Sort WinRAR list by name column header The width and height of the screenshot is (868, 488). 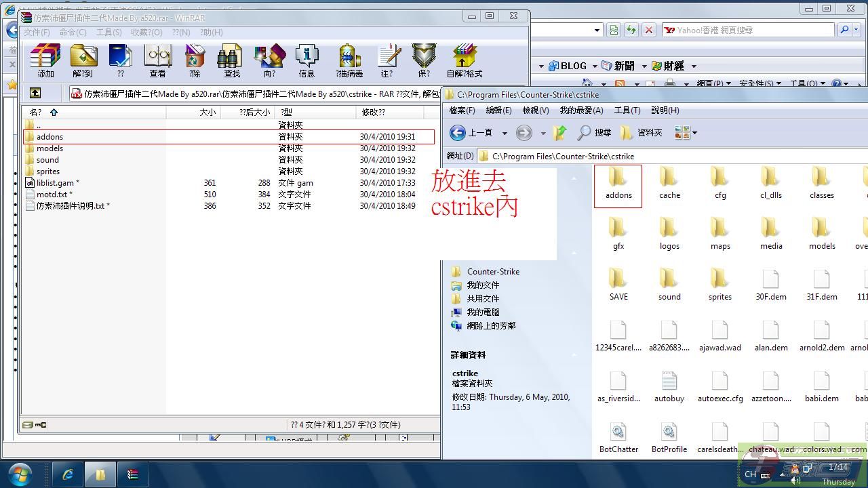[94, 112]
